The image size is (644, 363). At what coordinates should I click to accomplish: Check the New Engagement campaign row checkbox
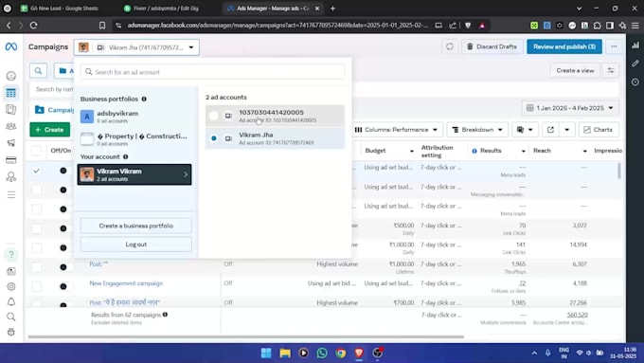tap(36, 286)
